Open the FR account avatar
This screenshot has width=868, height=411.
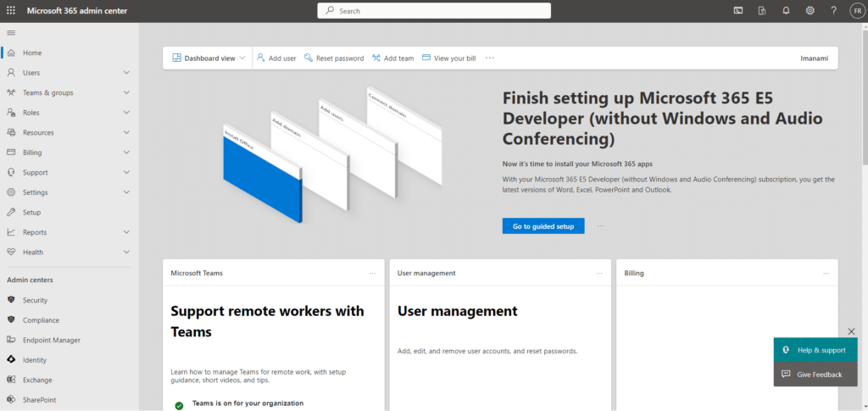point(857,10)
